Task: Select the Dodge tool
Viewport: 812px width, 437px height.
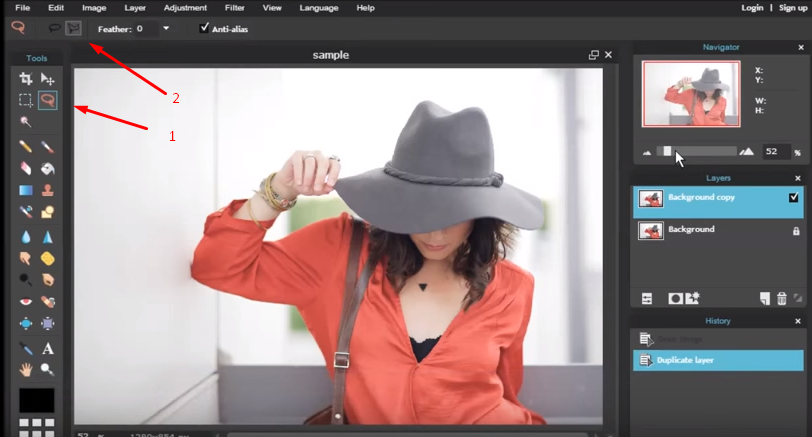Action: tap(25, 280)
